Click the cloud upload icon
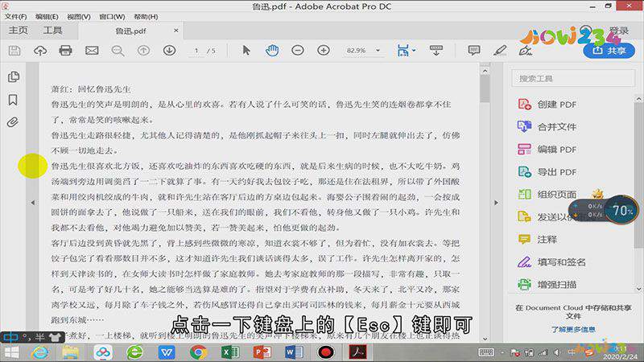The image size is (644, 362). click(39, 51)
